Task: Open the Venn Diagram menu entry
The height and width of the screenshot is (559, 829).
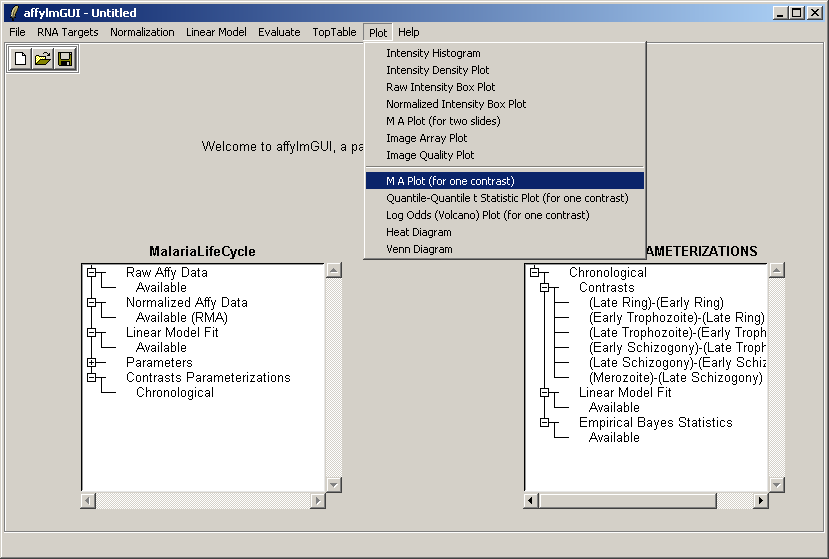Action: coord(419,249)
